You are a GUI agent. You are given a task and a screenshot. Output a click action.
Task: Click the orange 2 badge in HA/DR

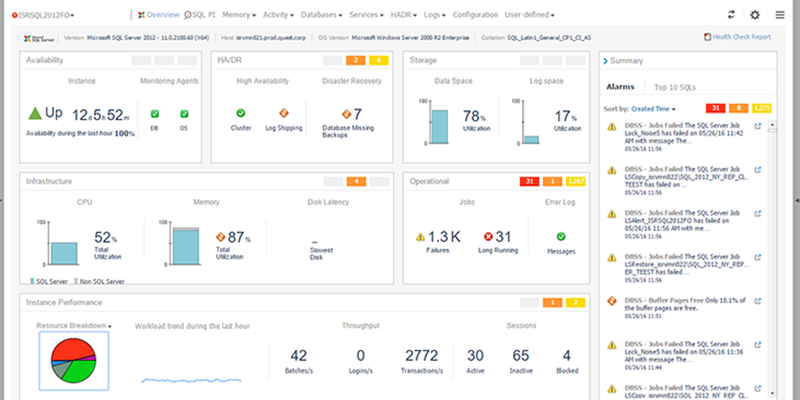tap(355, 61)
